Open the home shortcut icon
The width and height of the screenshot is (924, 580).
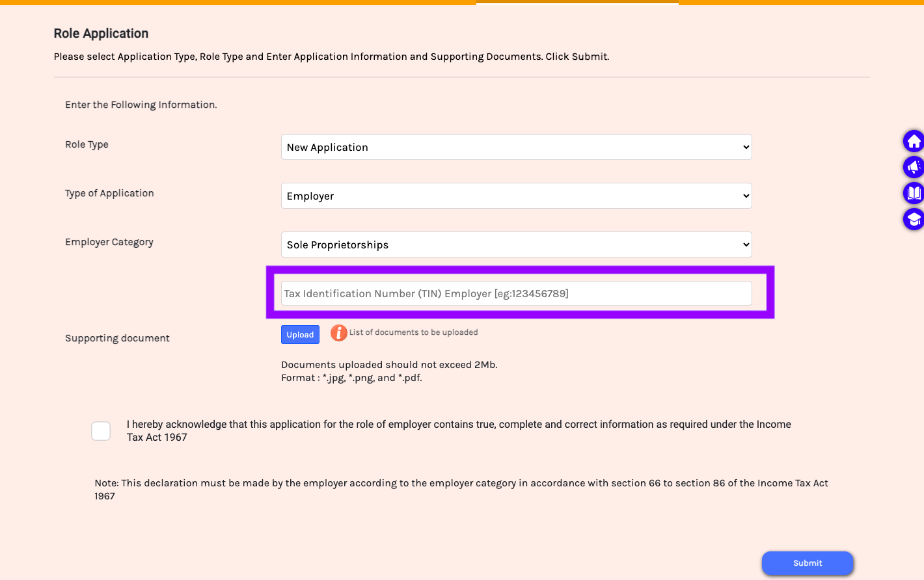(x=914, y=141)
